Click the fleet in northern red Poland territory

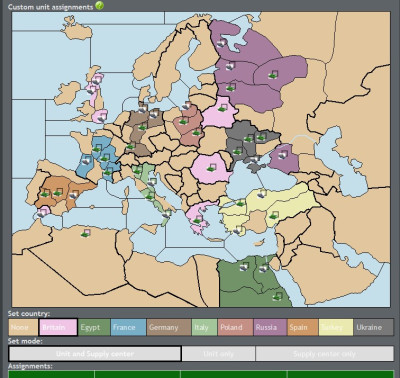[x=186, y=106]
